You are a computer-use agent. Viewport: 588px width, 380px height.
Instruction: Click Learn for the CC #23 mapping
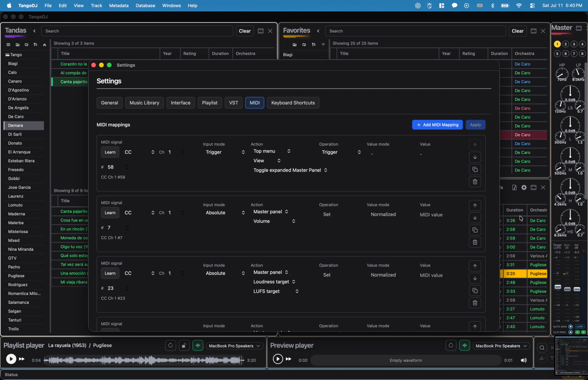110,273
